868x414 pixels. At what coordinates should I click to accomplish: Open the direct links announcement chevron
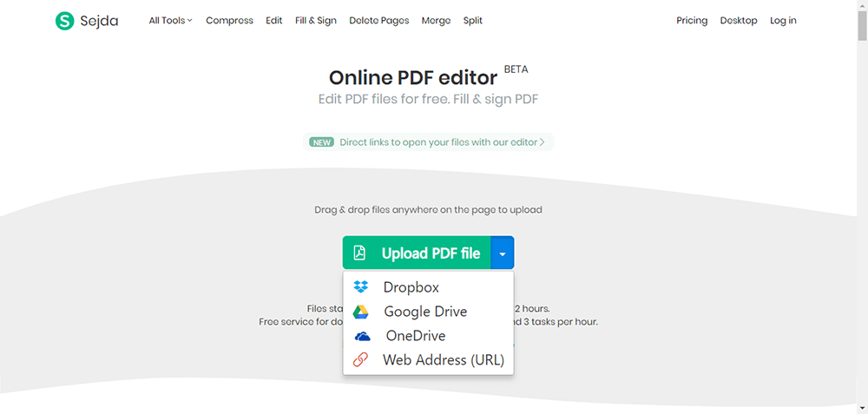542,142
